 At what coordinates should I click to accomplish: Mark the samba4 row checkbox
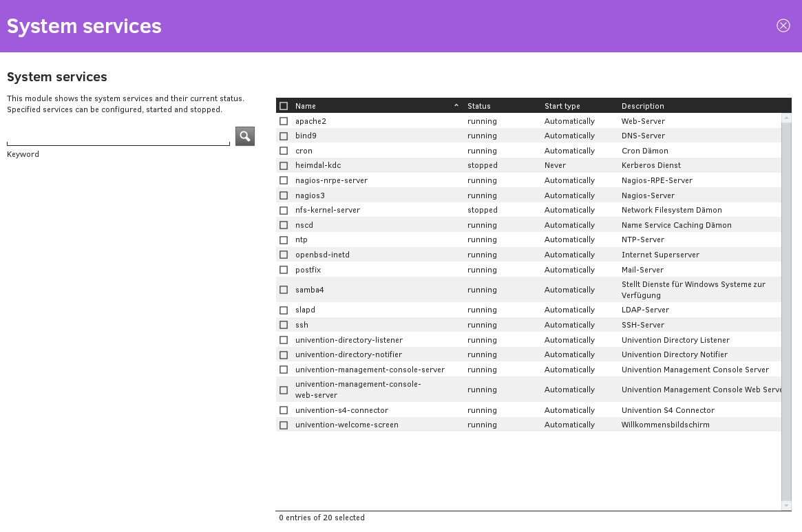(284, 290)
